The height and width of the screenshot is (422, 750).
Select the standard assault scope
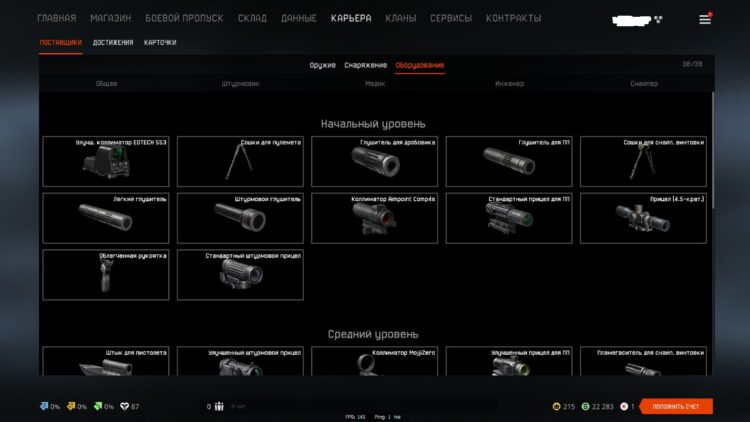tap(240, 275)
